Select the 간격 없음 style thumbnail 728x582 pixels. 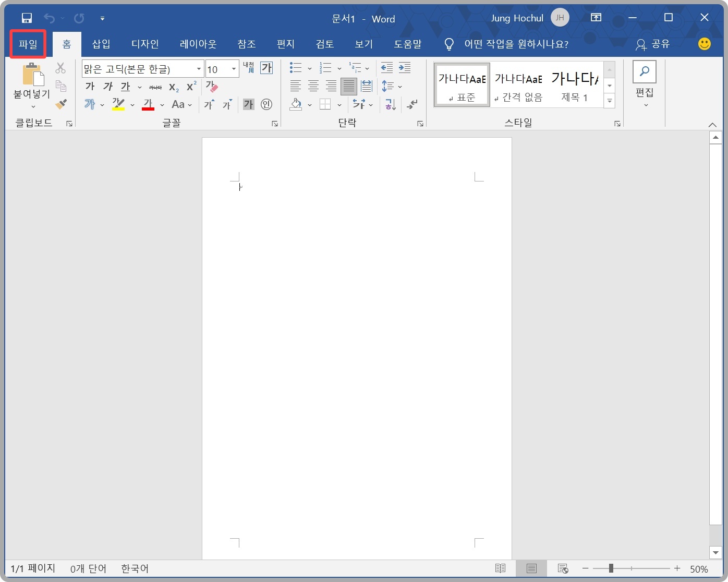click(x=518, y=85)
